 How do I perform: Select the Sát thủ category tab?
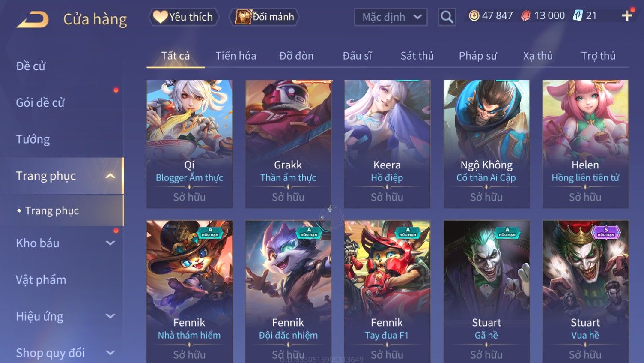point(417,56)
